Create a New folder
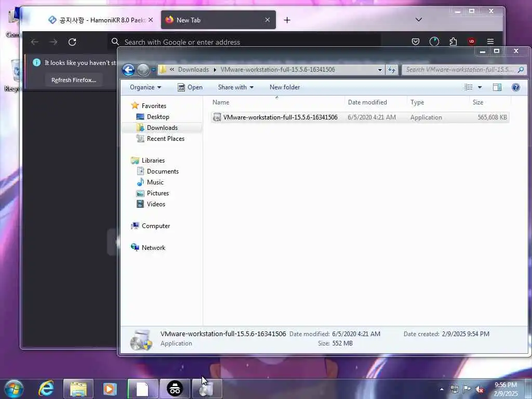Image resolution: width=532 pixels, height=399 pixels. tap(285, 87)
